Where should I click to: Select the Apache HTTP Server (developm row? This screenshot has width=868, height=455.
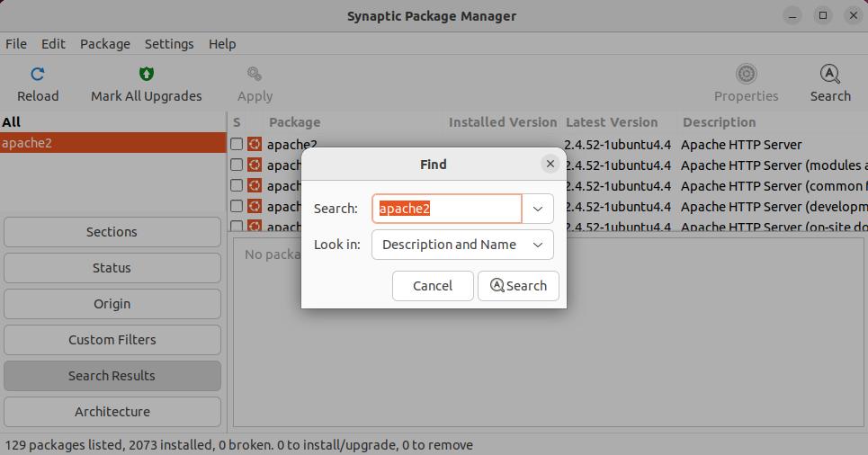click(x=774, y=207)
